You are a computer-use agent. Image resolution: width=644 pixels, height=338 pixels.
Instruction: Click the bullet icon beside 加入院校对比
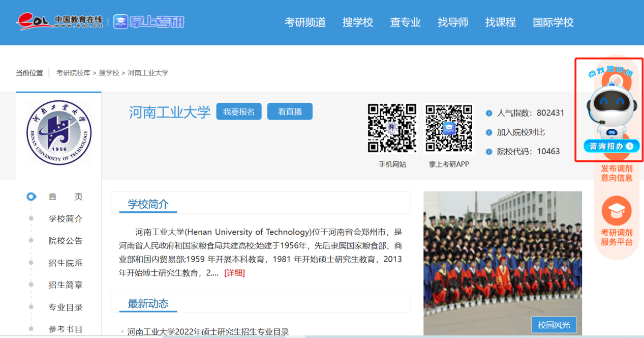pyautogui.click(x=489, y=132)
